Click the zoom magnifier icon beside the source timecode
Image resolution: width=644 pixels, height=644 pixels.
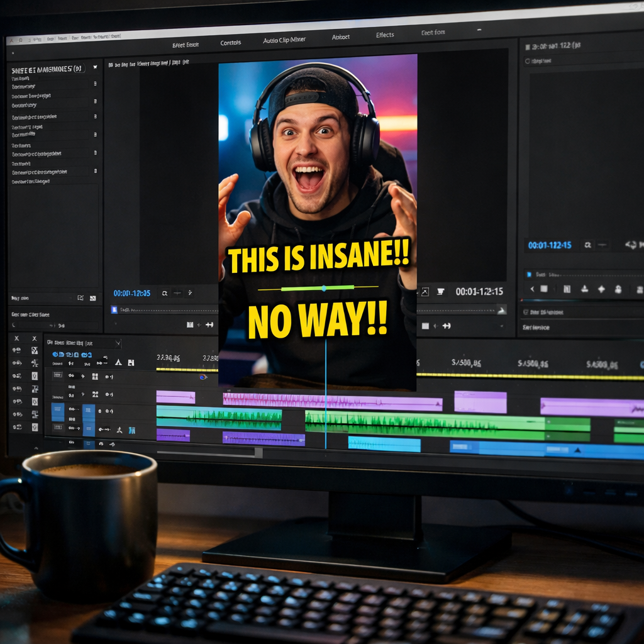pos(165,293)
